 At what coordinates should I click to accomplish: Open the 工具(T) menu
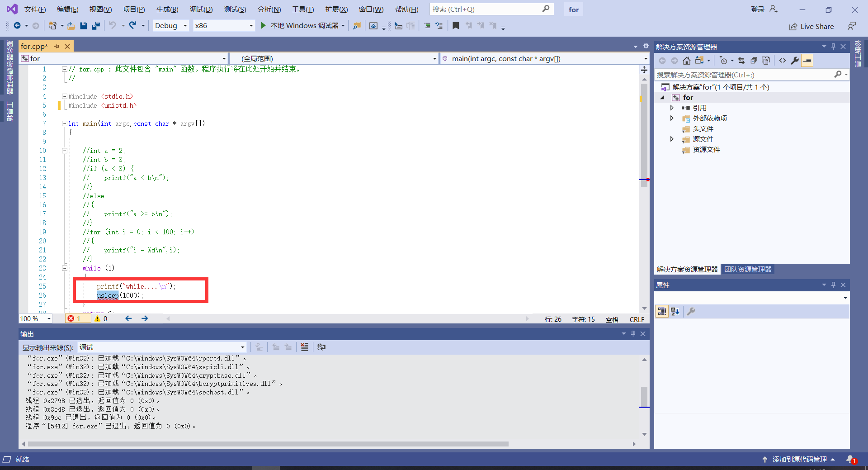point(303,9)
